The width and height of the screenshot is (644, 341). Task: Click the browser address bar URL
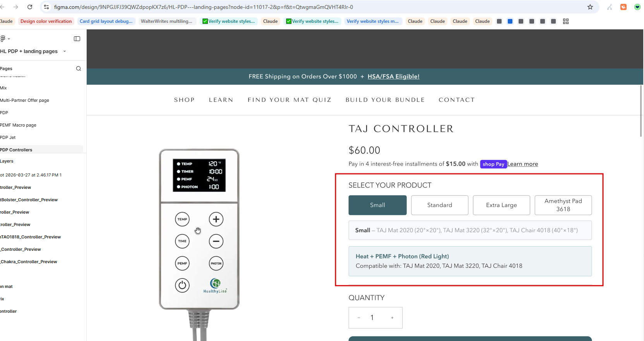pyautogui.click(x=204, y=7)
